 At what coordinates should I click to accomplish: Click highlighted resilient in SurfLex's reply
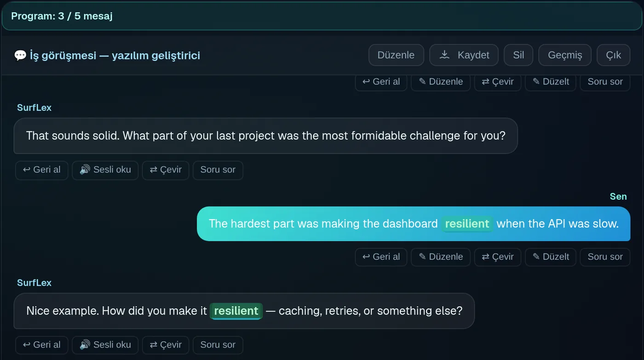(236, 311)
